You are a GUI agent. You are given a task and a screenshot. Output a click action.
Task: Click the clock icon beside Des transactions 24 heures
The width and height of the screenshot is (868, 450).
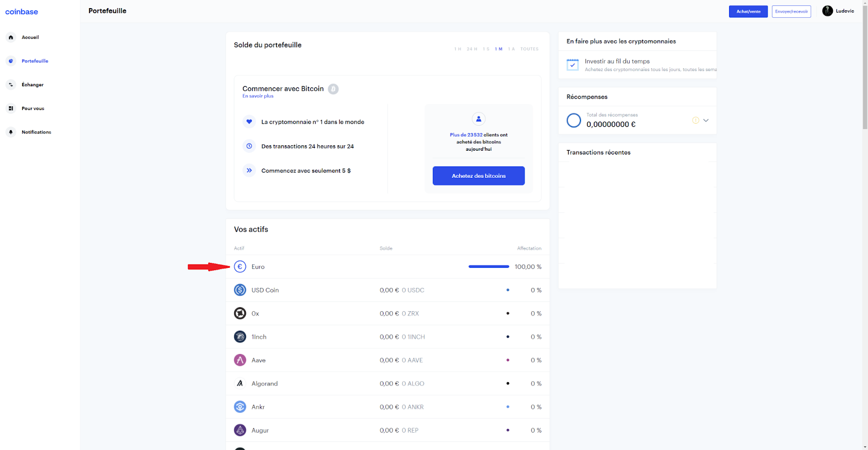(249, 146)
